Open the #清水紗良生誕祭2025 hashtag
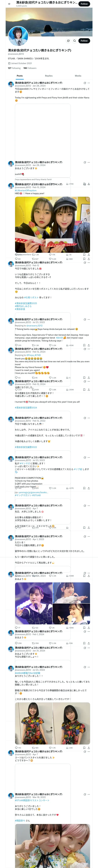This screenshot has height=868, width=98. [26, 303]
